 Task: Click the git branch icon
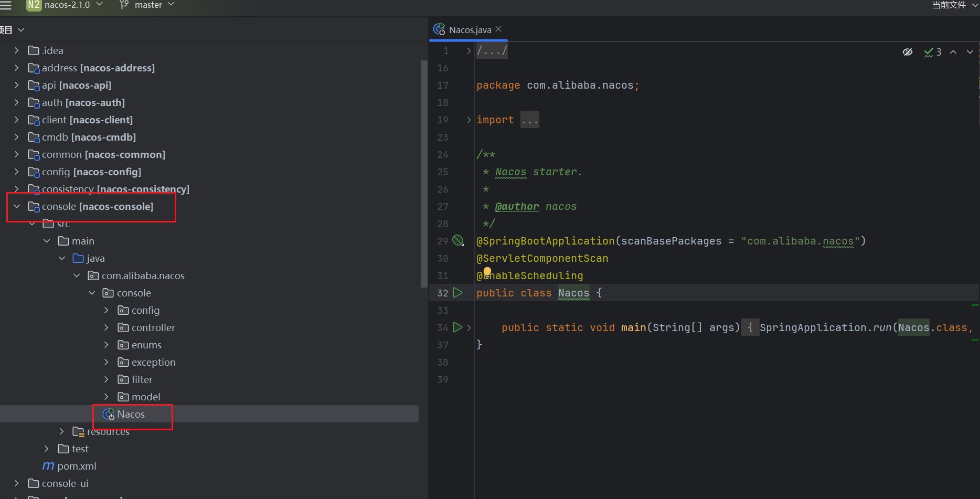click(x=124, y=5)
